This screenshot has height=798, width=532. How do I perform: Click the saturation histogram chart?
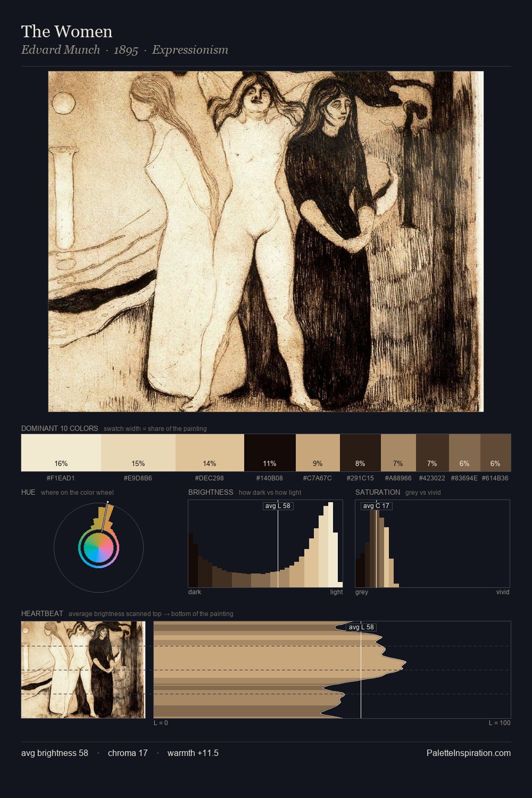[x=433, y=544]
